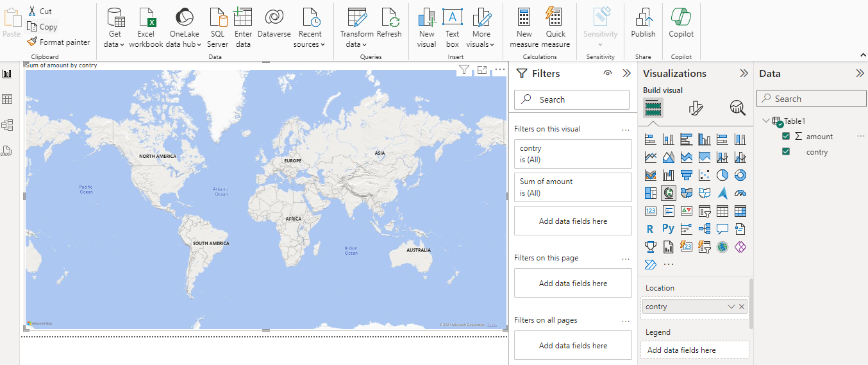
Task: Open the OneLake data hub dropdown
Action: (x=184, y=39)
